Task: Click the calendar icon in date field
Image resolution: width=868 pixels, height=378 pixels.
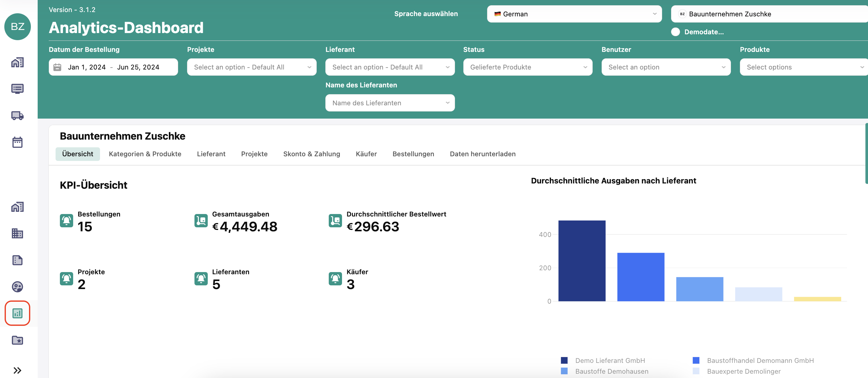Action: click(x=58, y=67)
